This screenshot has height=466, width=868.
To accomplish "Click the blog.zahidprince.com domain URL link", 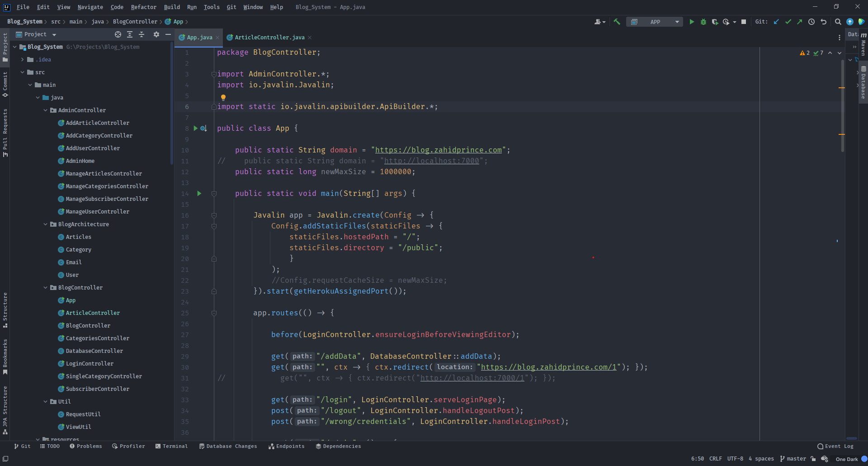I will [x=438, y=150].
